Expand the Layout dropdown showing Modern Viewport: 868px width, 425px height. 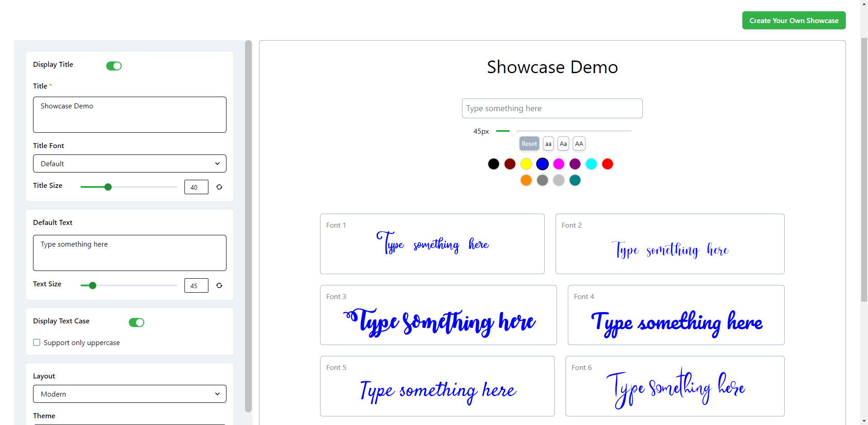pyautogui.click(x=129, y=394)
